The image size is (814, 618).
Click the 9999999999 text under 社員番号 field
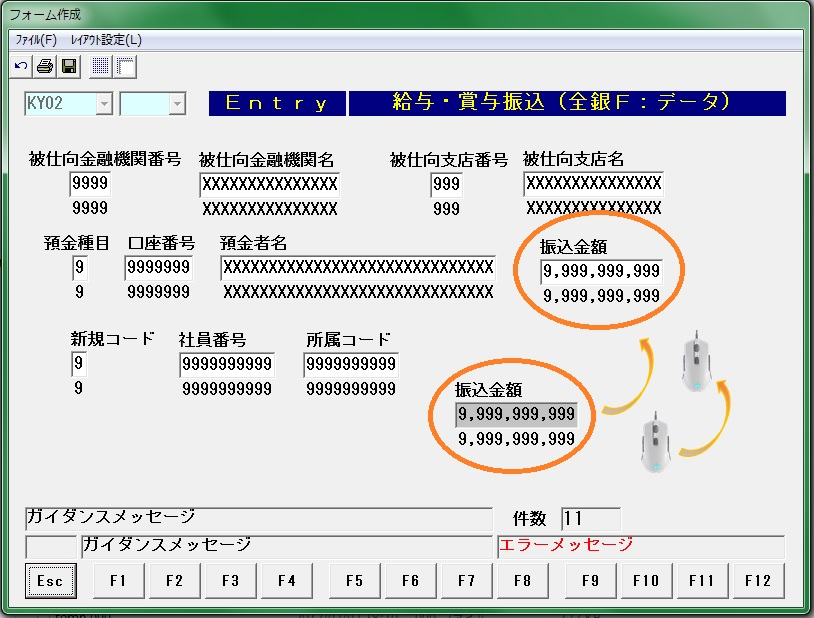tap(227, 388)
